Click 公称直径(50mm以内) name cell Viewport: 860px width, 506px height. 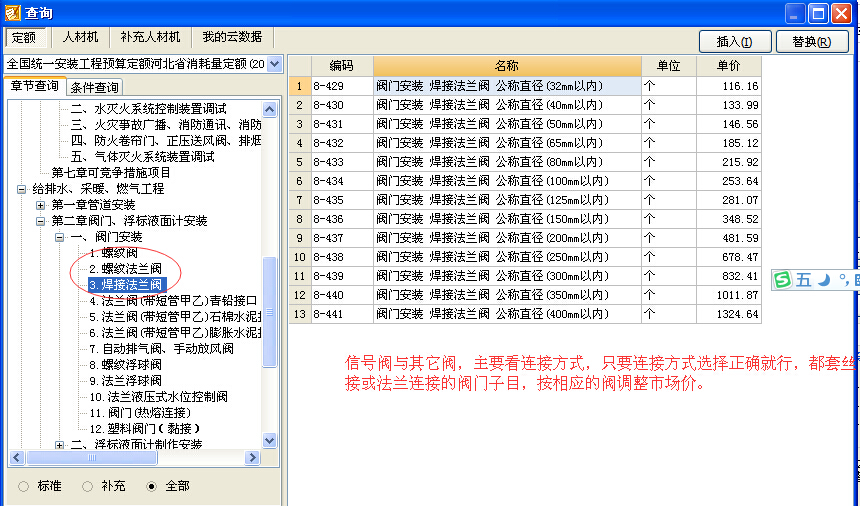[x=507, y=124]
